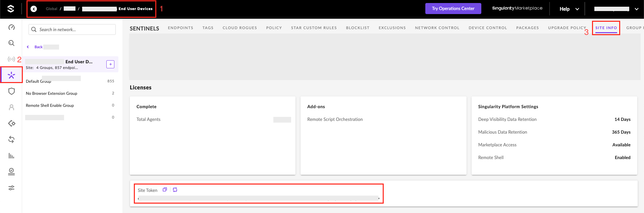Open the diamond arrows icon in sidebar
644x213 pixels.
click(x=11, y=123)
